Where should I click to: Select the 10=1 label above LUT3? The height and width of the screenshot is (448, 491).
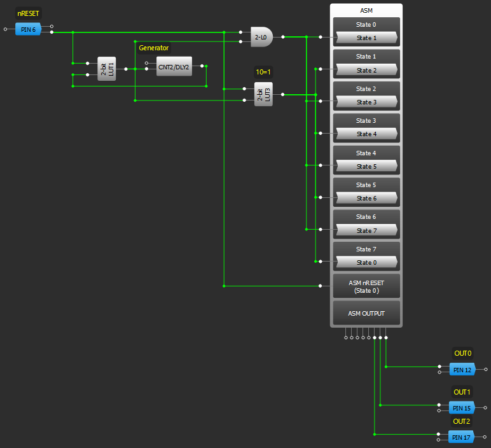click(263, 72)
